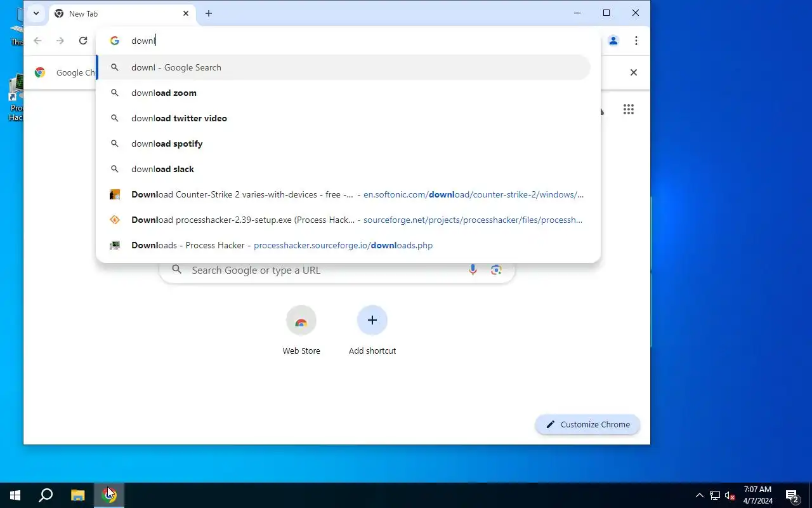
Task: Dismiss the Google Chrome info bar
Action: coord(633,72)
